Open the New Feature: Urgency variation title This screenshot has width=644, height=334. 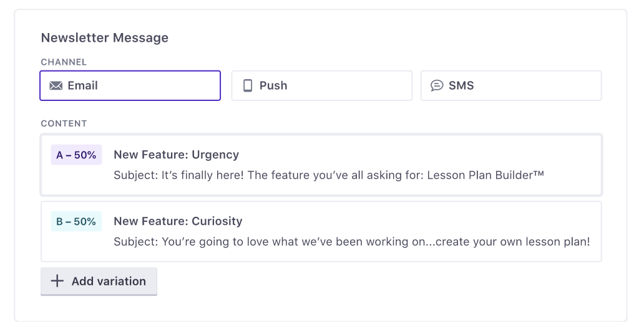click(x=176, y=155)
